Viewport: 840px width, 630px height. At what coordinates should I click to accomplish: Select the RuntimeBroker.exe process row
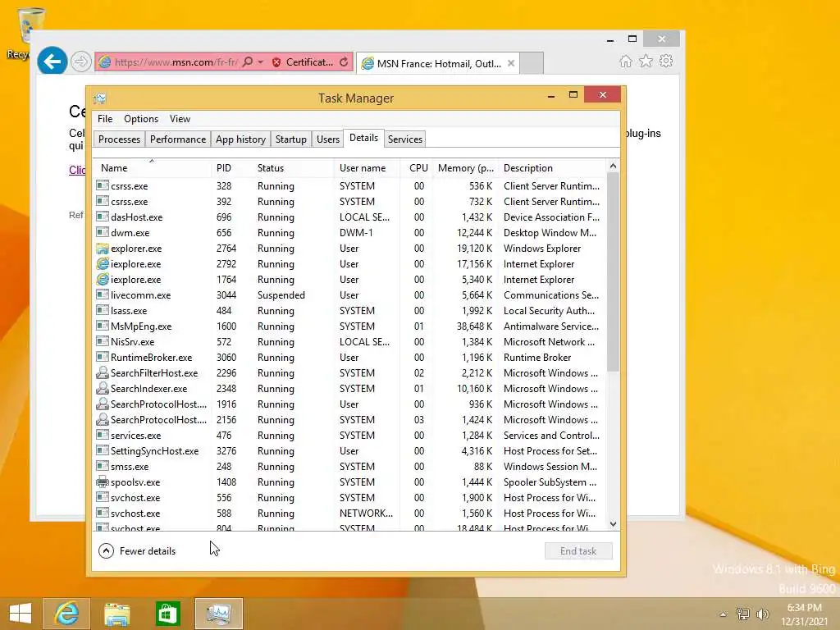349,358
